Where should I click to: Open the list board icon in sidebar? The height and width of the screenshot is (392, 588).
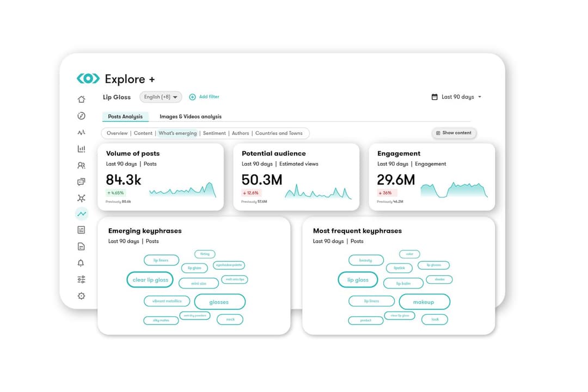pyautogui.click(x=81, y=230)
